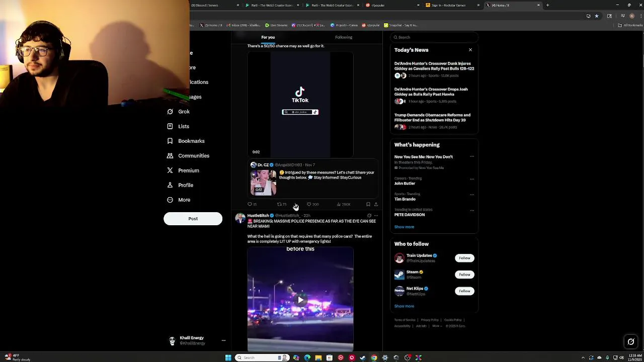
Task: Open the Live Streams bookmark
Action: coord(276,25)
